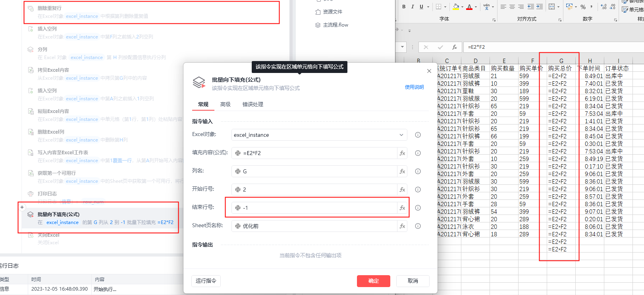The image size is (644, 295).
Task: Click fx icon beside 列名 field
Action: (x=402, y=171)
